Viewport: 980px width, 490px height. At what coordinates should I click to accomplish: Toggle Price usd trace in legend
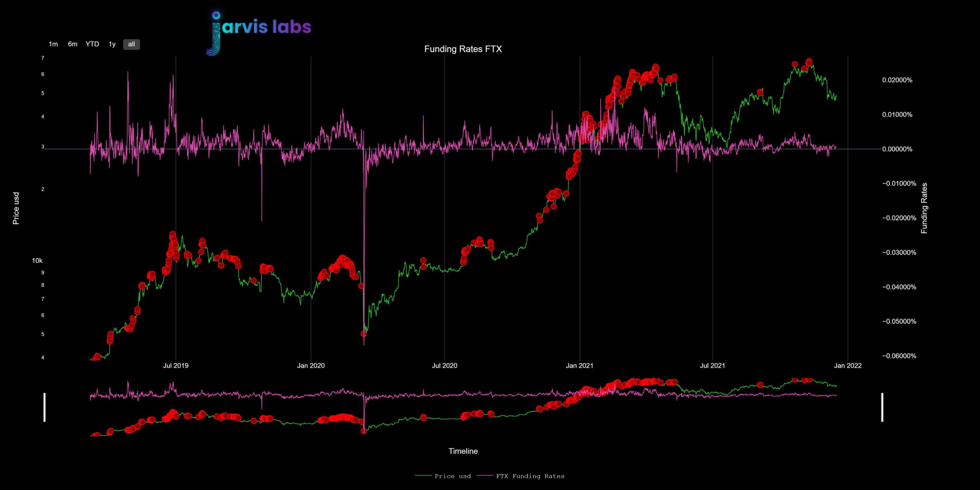tap(443, 476)
